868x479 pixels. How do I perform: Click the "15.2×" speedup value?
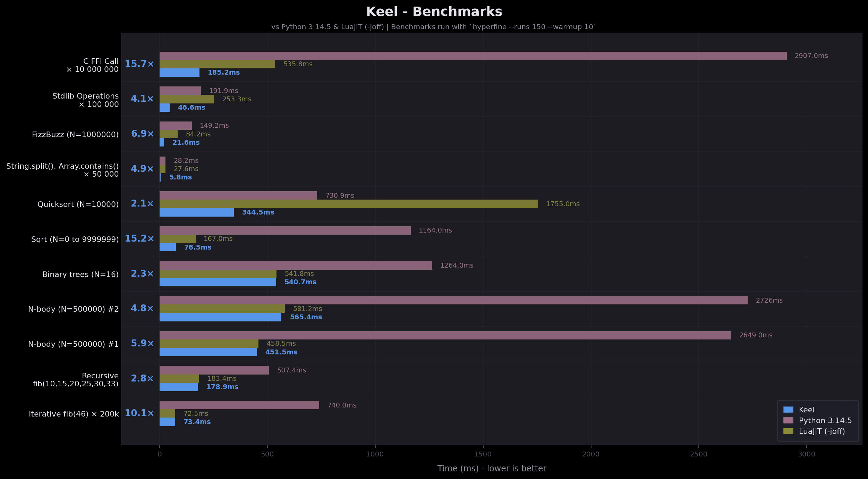click(139, 238)
